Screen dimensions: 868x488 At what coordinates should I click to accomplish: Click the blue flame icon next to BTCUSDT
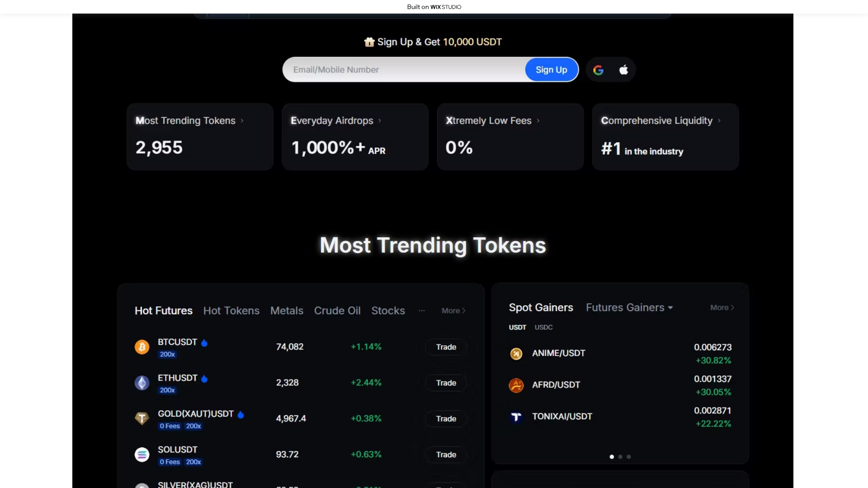tap(204, 343)
